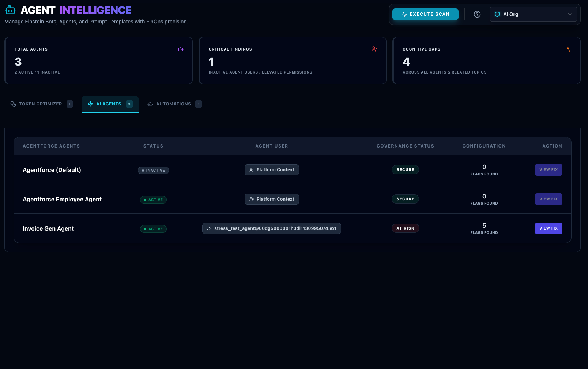Click the count badge 3 on AI Agents tab

coord(129,104)
